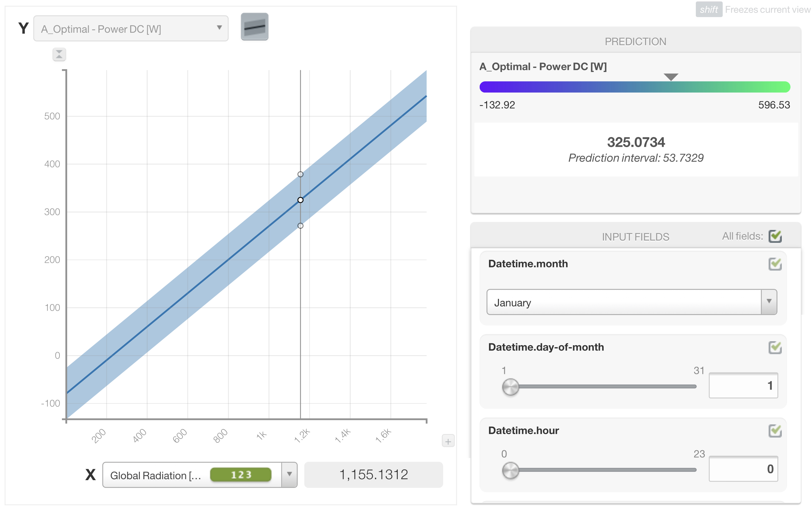Click the green numeric 123 field badge
This screenshot has width=812, height=511.
coord(240,475)
